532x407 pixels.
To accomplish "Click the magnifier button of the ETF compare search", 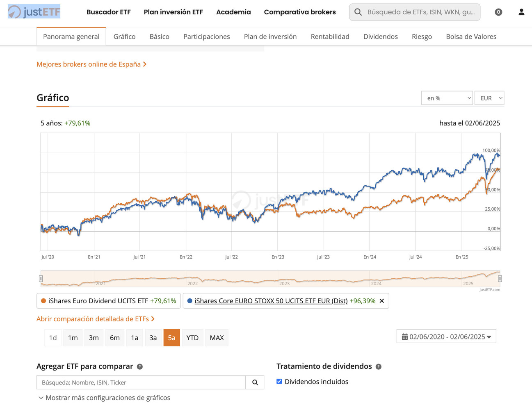I will (255, 382).
